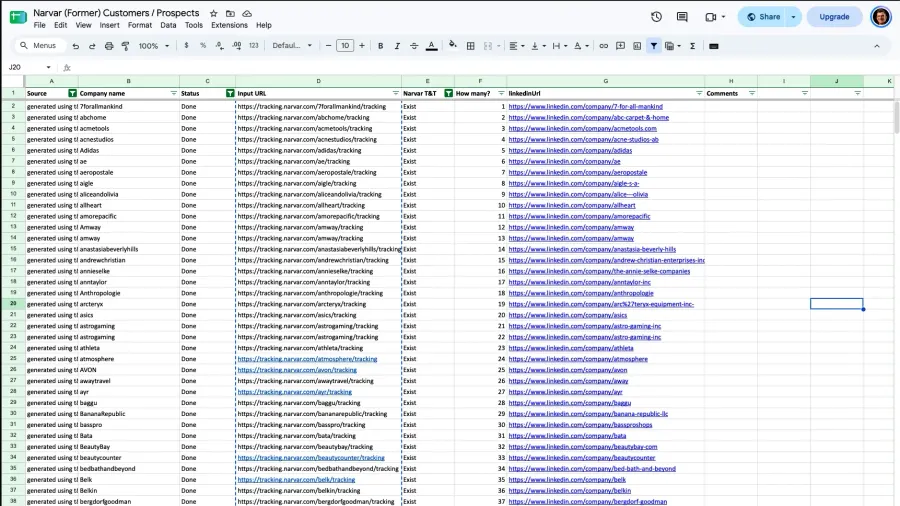Click the Merge cells icon

click(488, 46)
